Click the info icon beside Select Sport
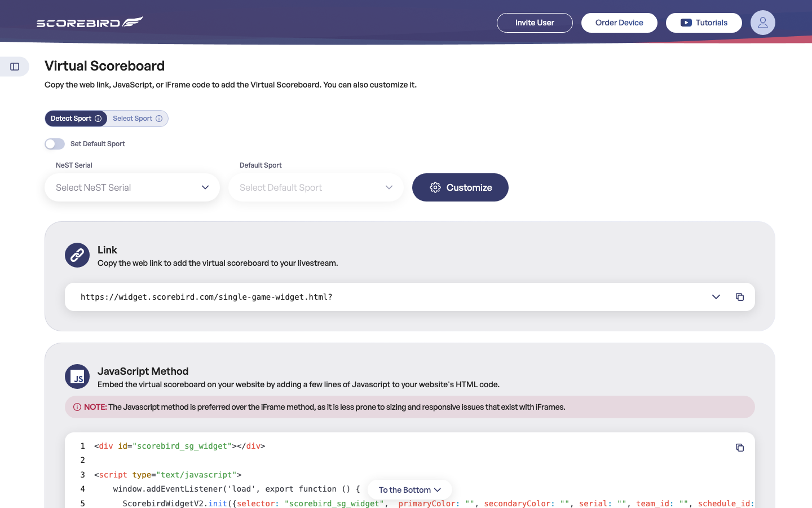 pyautogui.click(x=159, y=119)
